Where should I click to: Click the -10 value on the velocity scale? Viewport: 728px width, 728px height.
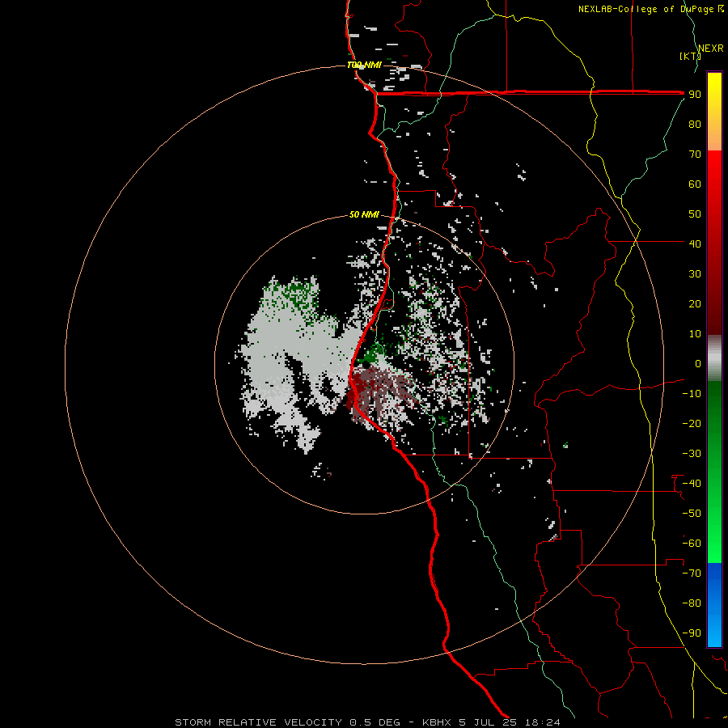click(692, 394)
